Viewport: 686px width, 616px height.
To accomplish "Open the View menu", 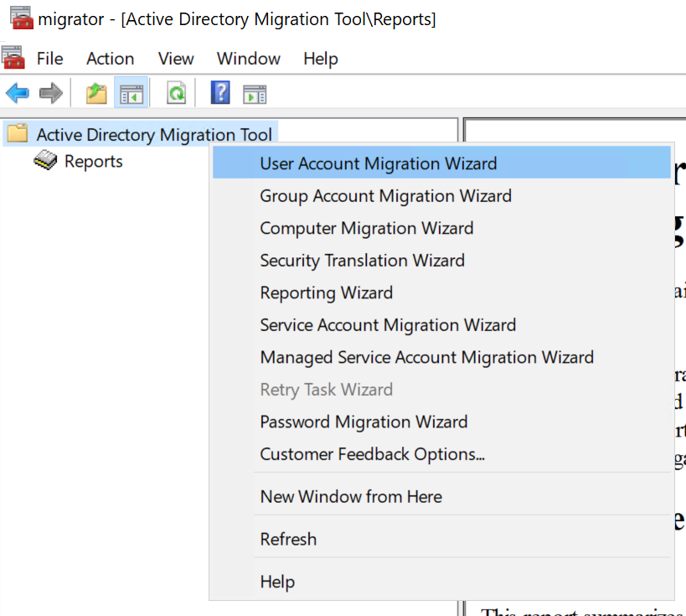I will point(176,59).
